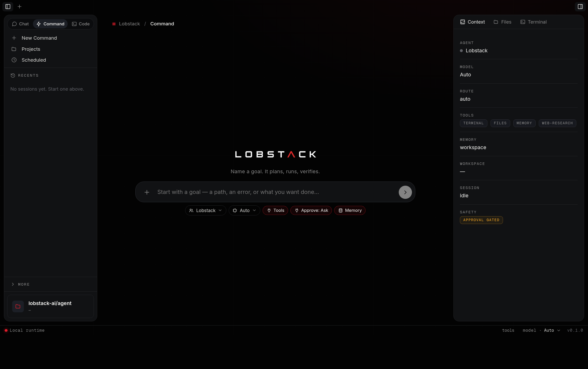Toggle the Tools chip
Screen dimensions: 588x369
tap(275, 210)
